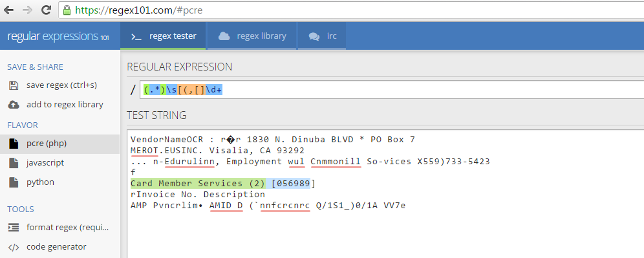Click inside the regular expression input field
Image resolution: width=644 pixels, height=258 pixels.
tap(392, 90)
